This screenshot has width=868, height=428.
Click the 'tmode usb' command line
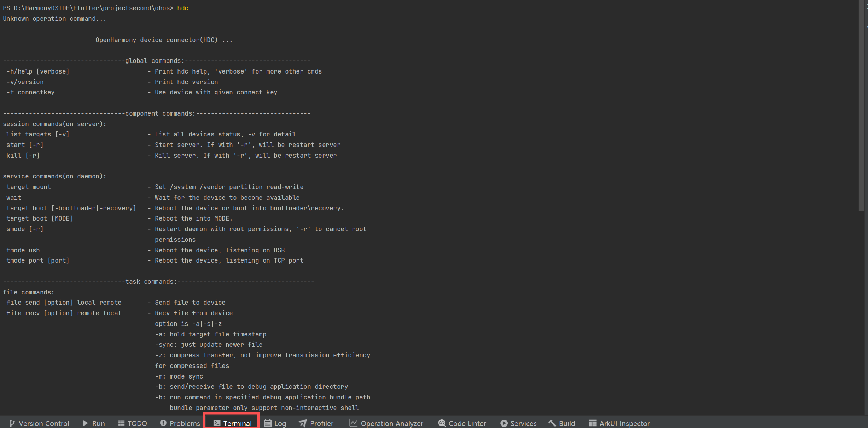23,250
